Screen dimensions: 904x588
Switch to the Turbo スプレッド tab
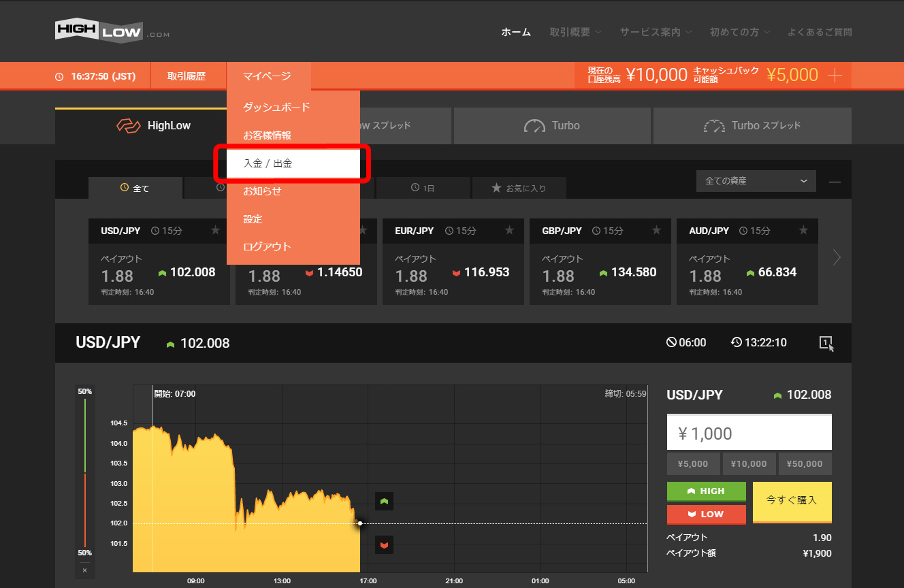pos(752,126)
